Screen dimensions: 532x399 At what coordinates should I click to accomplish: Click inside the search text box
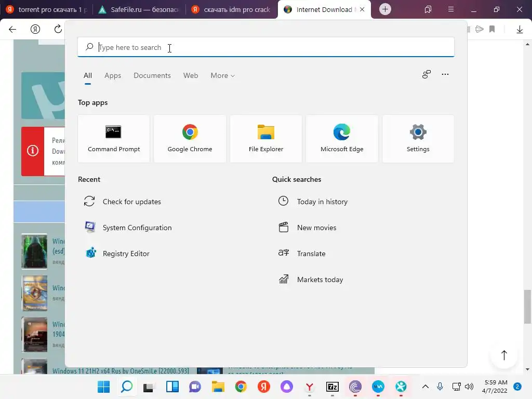point(265,47)
